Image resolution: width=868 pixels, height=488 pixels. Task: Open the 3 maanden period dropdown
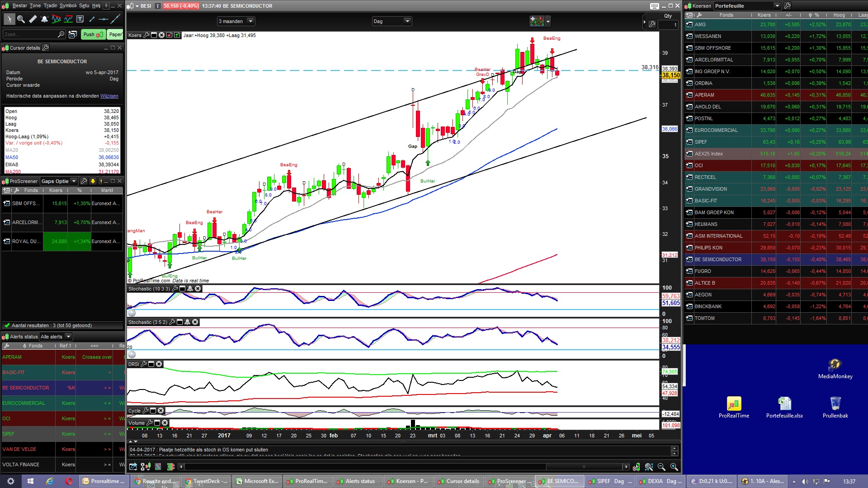250,21
